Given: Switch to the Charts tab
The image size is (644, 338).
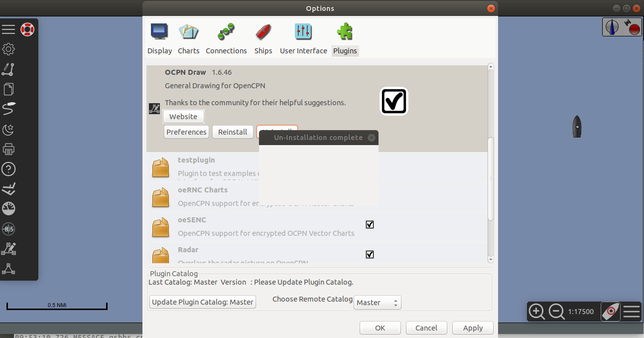Looking at the screenshot, I should coord(189,37).
